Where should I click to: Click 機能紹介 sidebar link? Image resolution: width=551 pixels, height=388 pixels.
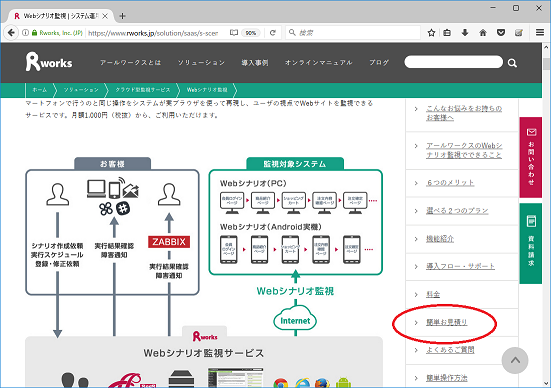[x=440, y=239]
